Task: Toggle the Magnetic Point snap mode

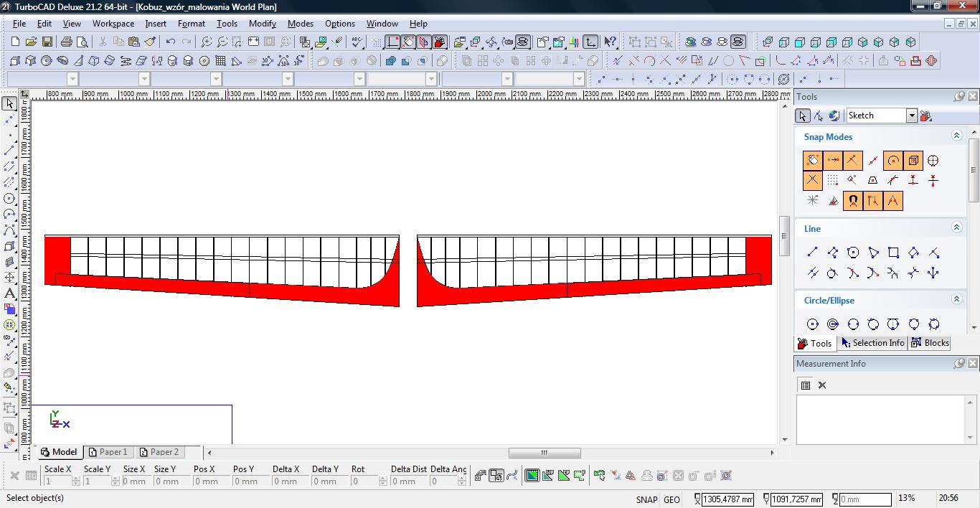Action: [853, 201]
